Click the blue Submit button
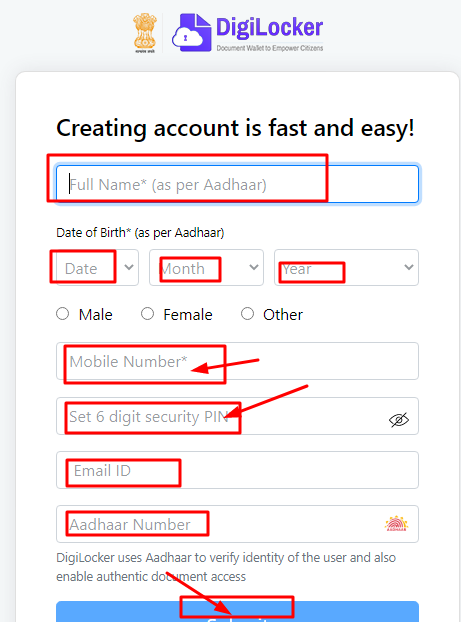461x622 pixels. point(237,612)
